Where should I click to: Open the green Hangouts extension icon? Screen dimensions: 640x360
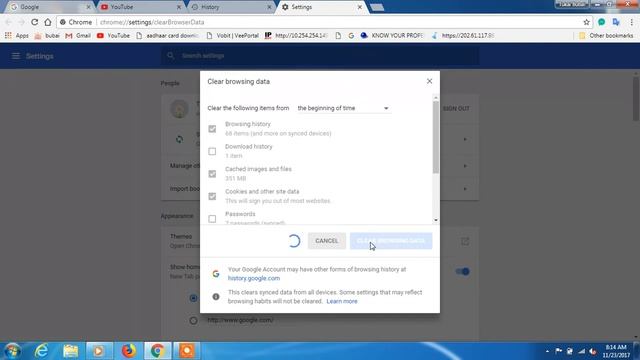[x=602, y=22]
